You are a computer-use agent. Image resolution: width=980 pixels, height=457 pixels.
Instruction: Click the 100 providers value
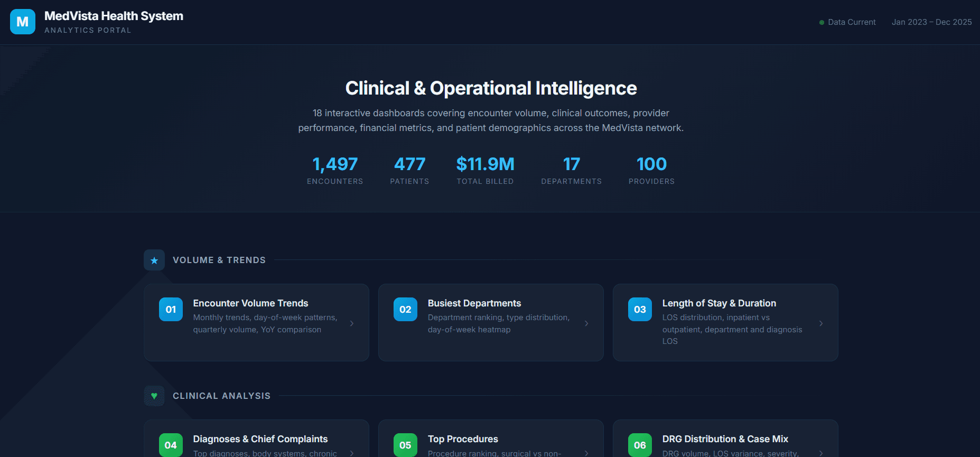coord(651,164)
